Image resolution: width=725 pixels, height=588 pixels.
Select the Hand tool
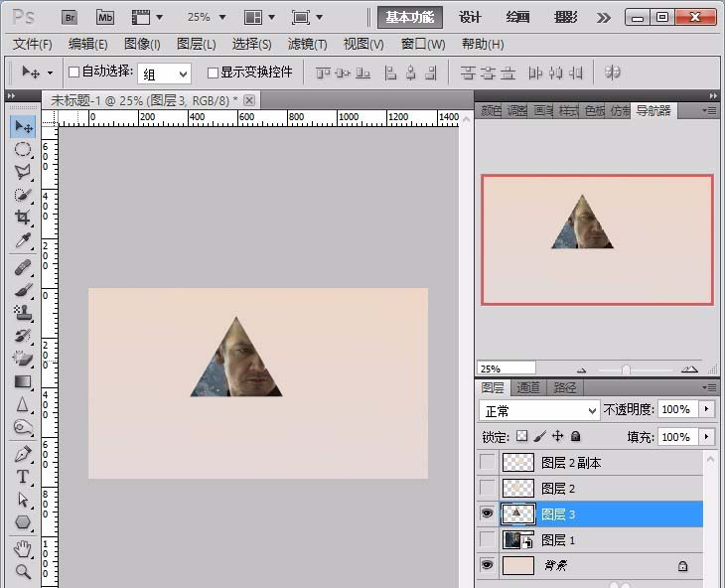pyautogui.click(x=22, y=548)
